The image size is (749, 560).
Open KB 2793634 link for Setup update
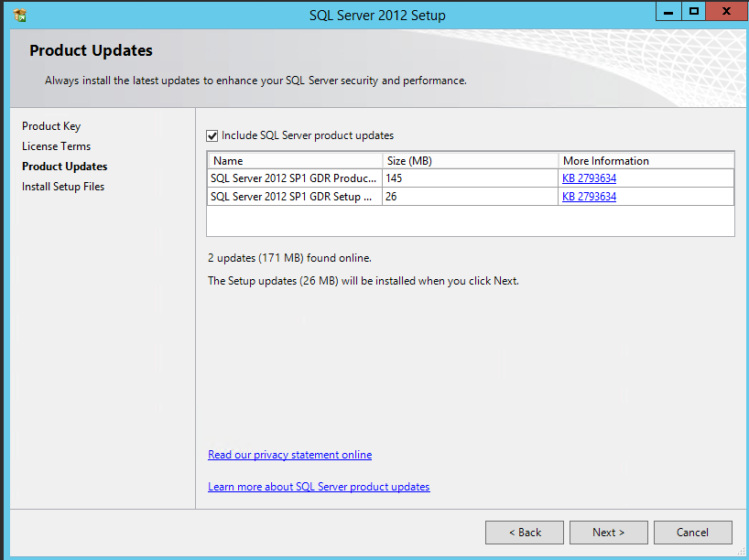coord(589,196)
